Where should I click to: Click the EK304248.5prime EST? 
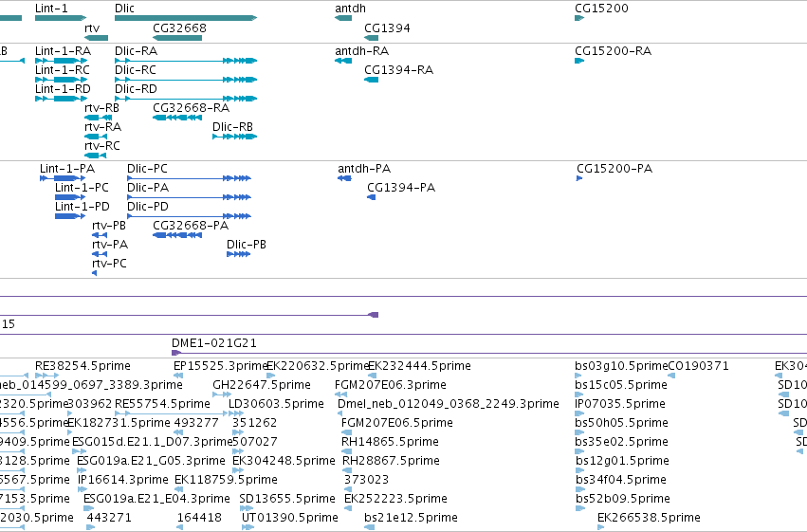coord(237,471)
